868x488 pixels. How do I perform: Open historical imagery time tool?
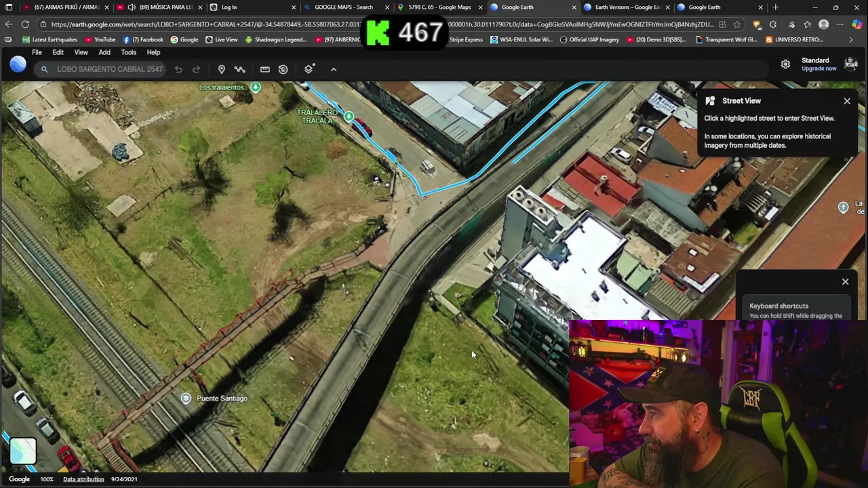pyautogui.click(x=283, y=69)
